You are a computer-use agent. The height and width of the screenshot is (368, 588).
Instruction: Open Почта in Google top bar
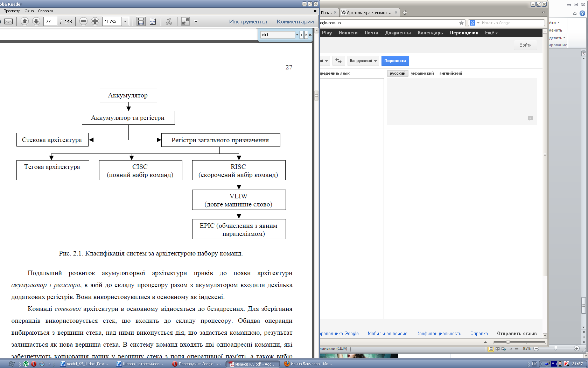(371, 33)
